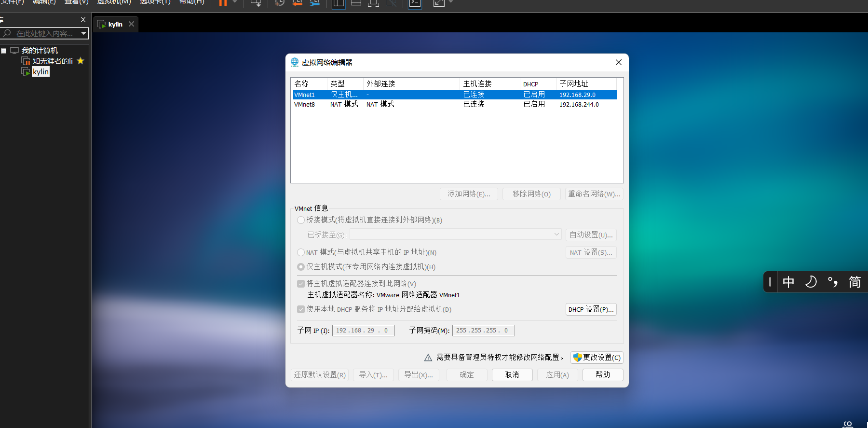Screen dimensions: 868x428
Task: Open the 选项卡(T) menu
Action: (x=155, y=2)
